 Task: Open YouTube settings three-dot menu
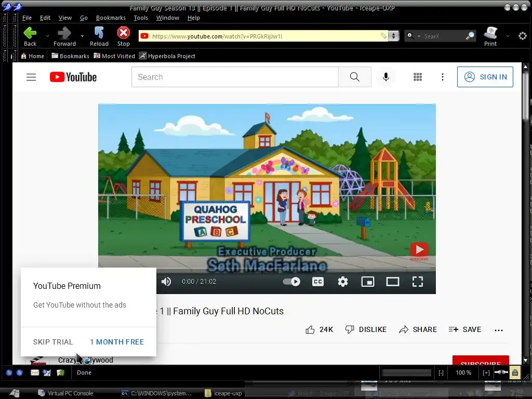[443, 77]
